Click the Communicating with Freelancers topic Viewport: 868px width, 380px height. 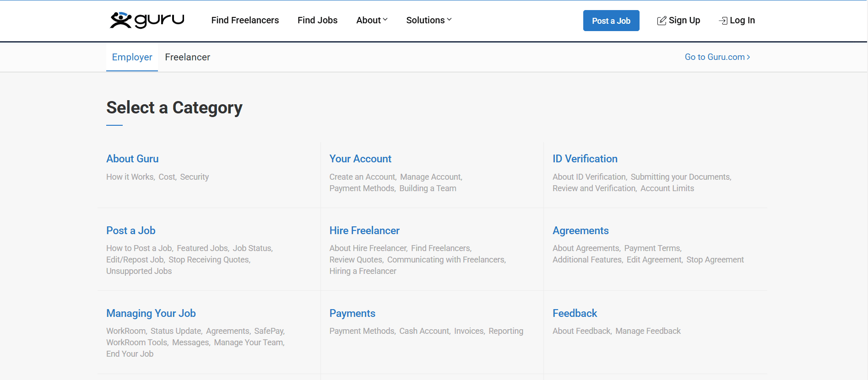[446, 260]
